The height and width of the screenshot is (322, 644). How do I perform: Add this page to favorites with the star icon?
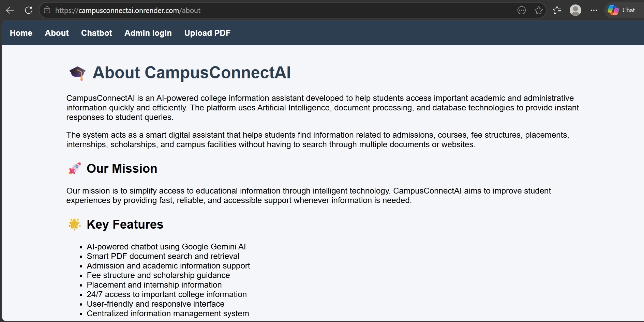pyautogui.click(x=539, y=11)
